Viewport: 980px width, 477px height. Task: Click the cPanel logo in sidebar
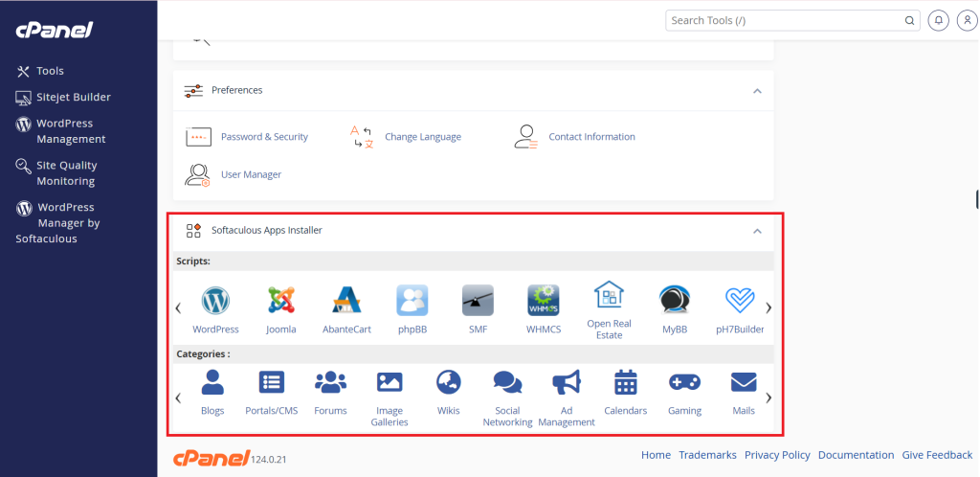tap(55, 30)
